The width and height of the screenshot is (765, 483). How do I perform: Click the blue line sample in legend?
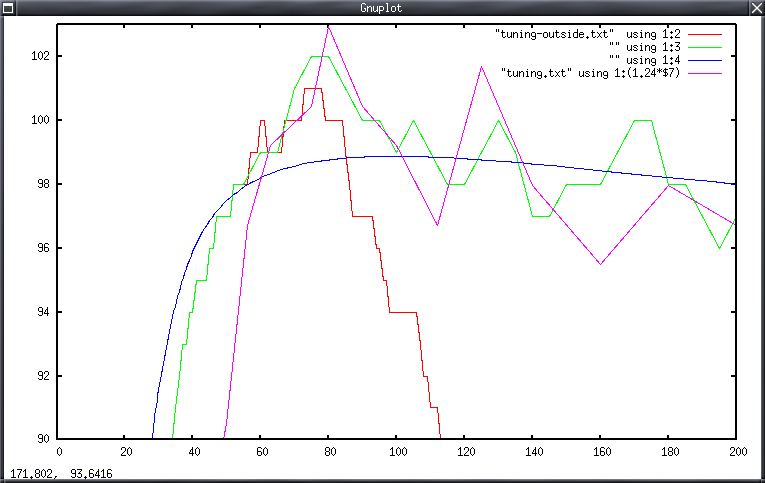click(x=705, y=60)
